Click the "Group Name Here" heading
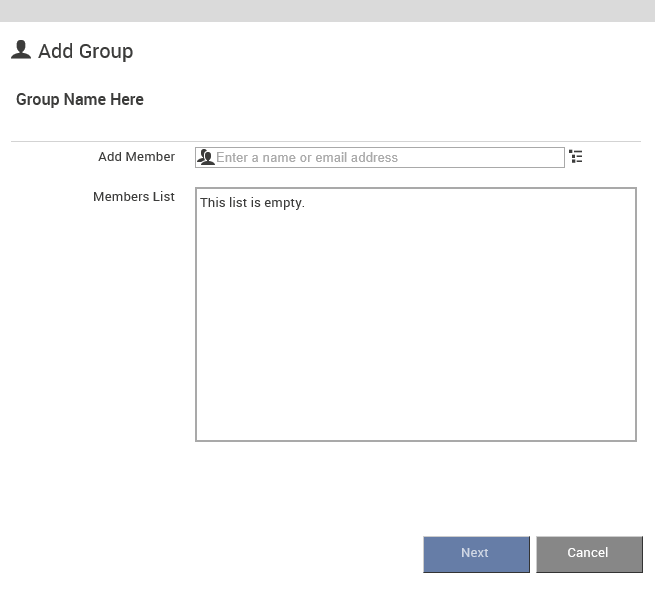 coord(80,99)
